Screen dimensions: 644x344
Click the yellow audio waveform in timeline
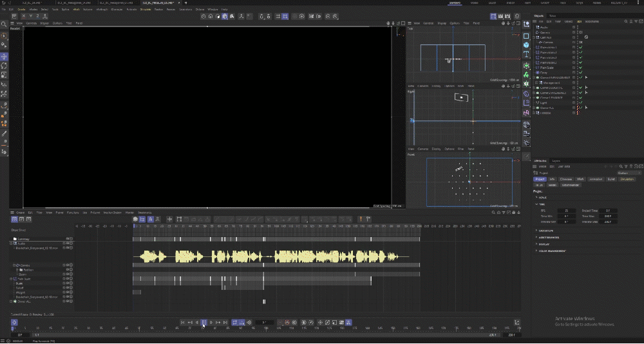click(x=270, y=257)
